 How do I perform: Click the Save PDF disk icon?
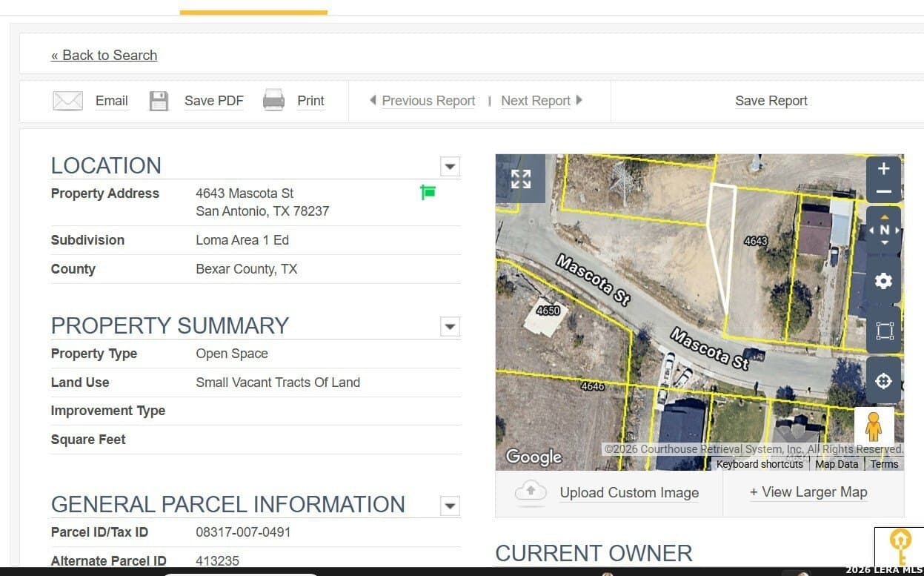click(x=159, y=99)
